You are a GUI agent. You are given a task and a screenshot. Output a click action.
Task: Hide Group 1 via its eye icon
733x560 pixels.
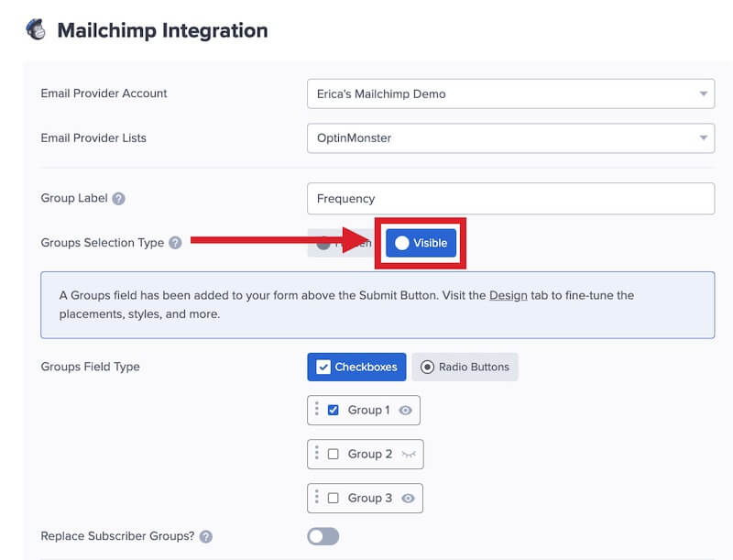pos(406,410)
